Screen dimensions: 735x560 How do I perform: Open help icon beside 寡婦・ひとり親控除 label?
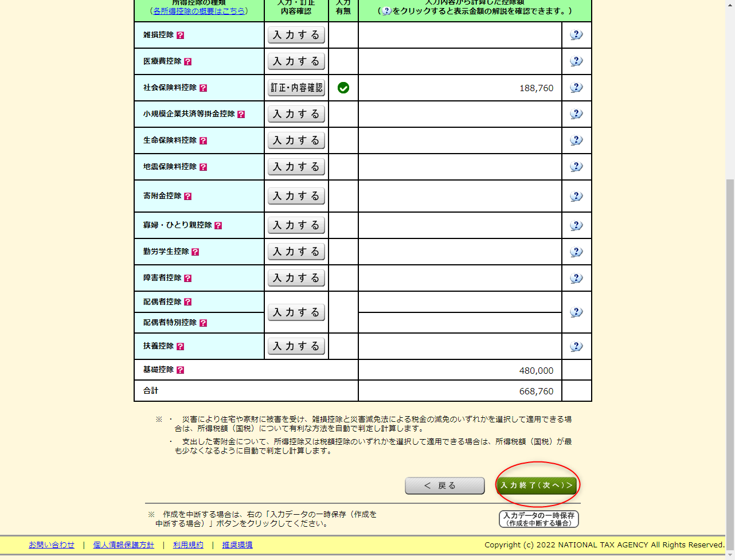click(218, 226)
